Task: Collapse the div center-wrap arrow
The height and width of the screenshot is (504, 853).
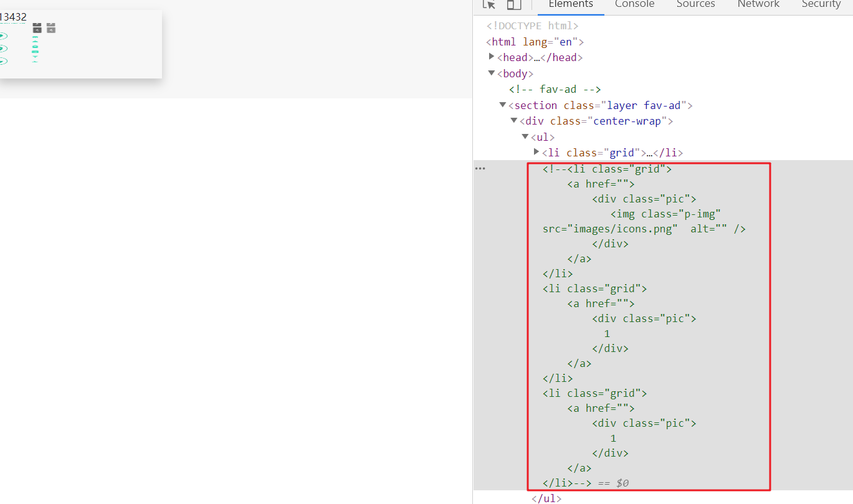Action: point(514,120)
